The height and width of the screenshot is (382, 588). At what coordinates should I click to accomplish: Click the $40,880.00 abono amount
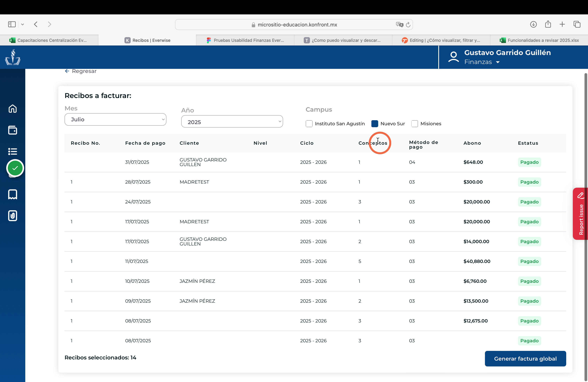coord(477,261)
